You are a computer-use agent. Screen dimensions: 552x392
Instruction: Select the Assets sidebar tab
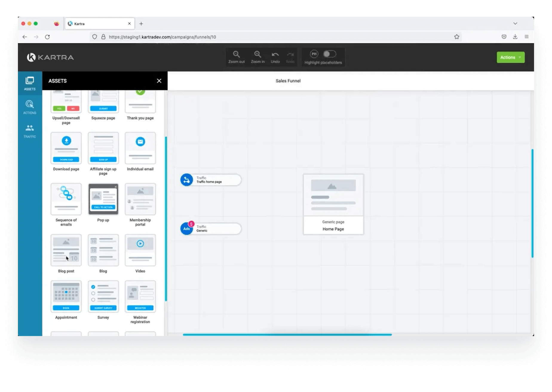click(x=30, y=83)
